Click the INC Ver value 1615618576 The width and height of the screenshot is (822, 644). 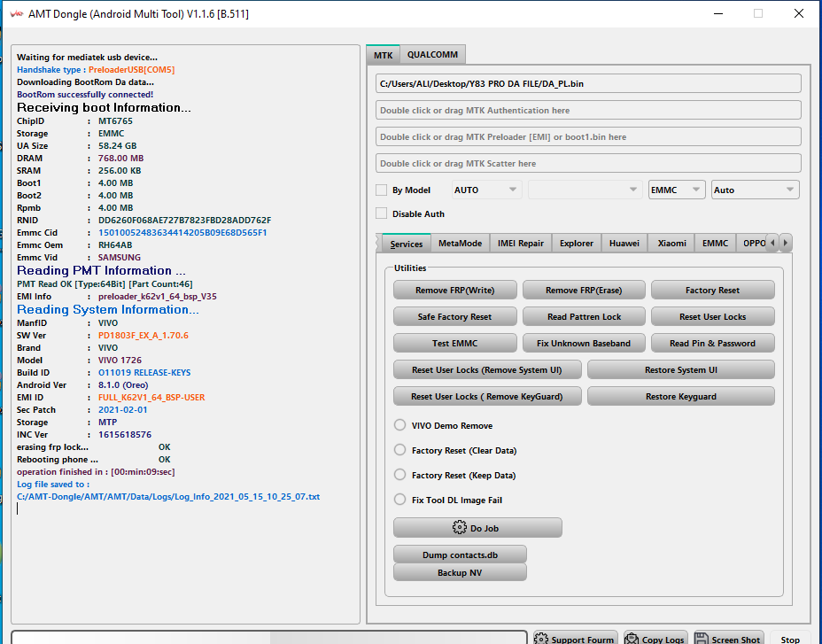coord(125,434)
